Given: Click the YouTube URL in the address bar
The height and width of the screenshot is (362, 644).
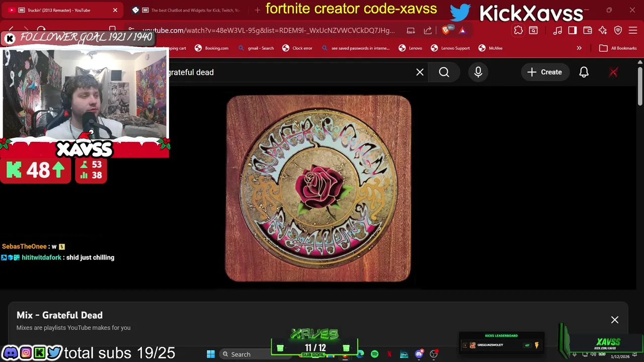Looking at the screenshot, I should click(x=269, y=31).
